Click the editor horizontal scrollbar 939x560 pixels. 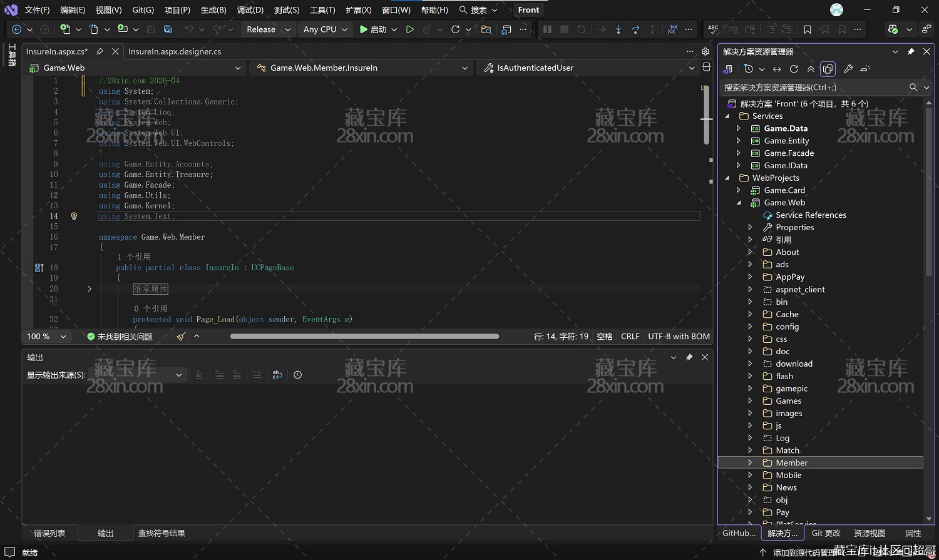pos(364,337)
